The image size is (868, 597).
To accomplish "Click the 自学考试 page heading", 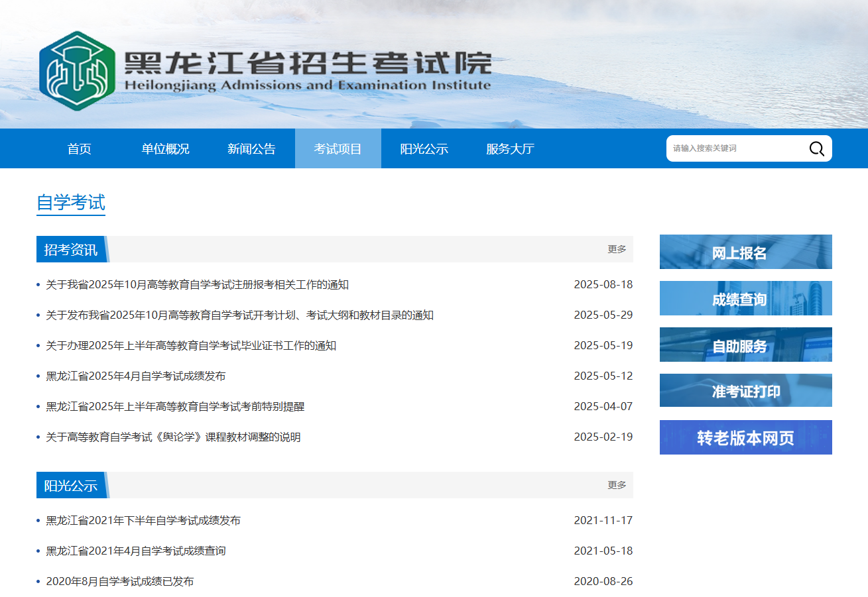I will tap(71, 203).
